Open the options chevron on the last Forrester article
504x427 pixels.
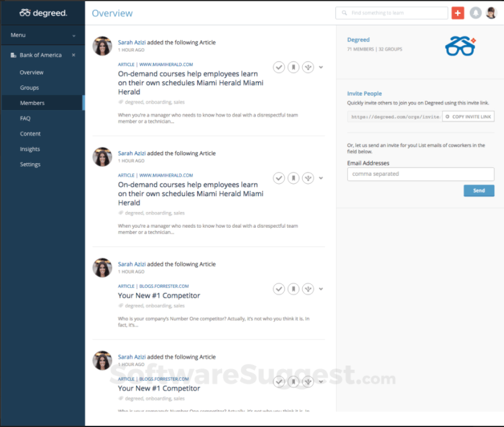tap(321, 382)
